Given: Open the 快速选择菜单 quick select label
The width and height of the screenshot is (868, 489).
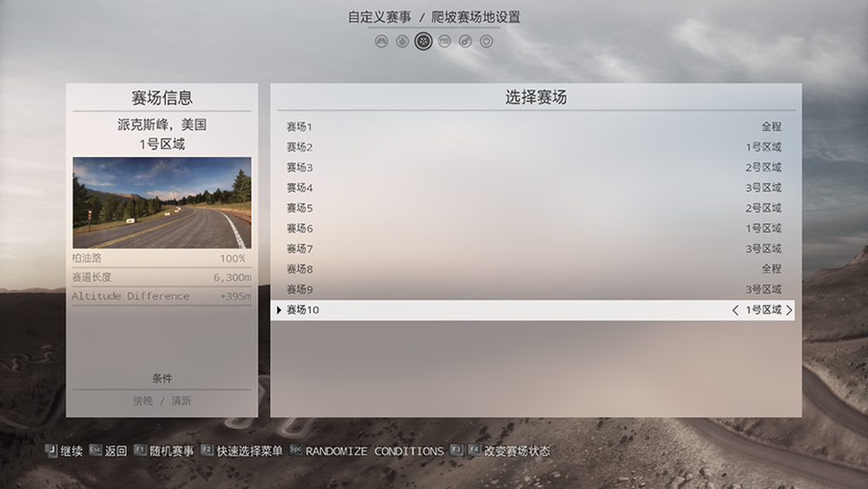Looking at the screenshot, I should 250,452.
